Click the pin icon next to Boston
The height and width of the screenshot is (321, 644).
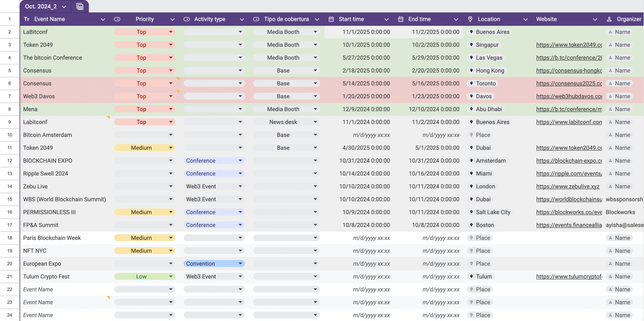point(471,225)
